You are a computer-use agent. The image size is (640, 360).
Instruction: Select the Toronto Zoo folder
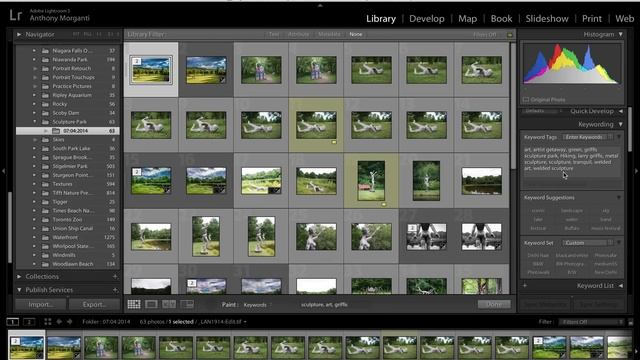click(68, 220)
